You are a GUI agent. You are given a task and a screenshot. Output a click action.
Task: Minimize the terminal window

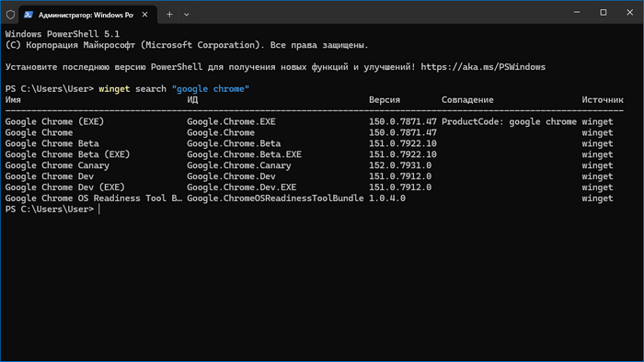(x=577, y=12)
